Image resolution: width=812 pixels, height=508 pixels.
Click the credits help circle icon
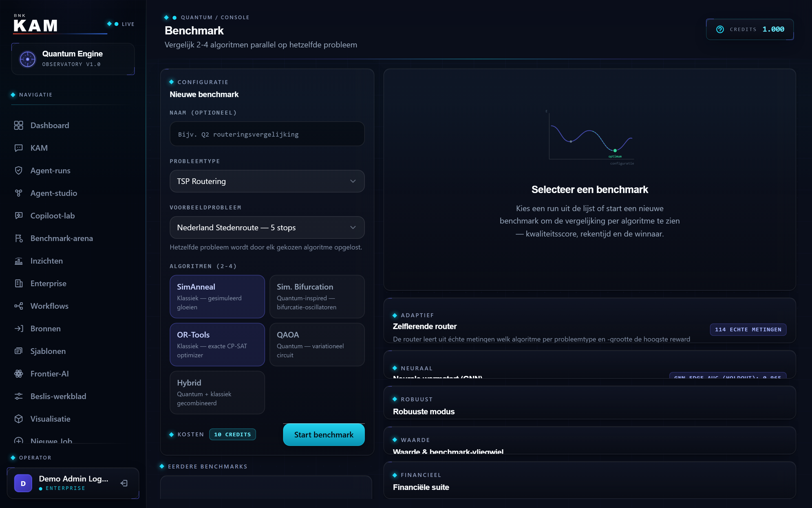point(720,29)
